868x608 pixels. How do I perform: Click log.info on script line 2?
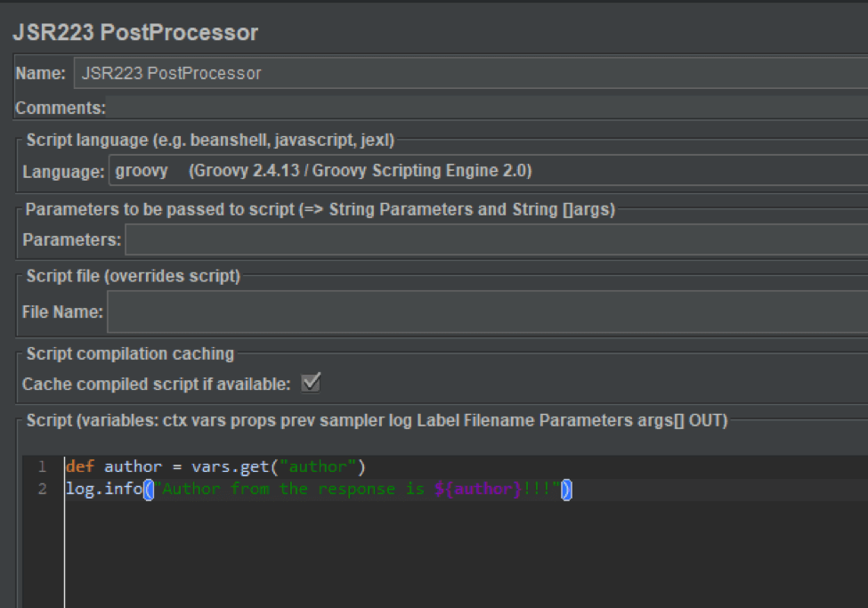[103, 489]
